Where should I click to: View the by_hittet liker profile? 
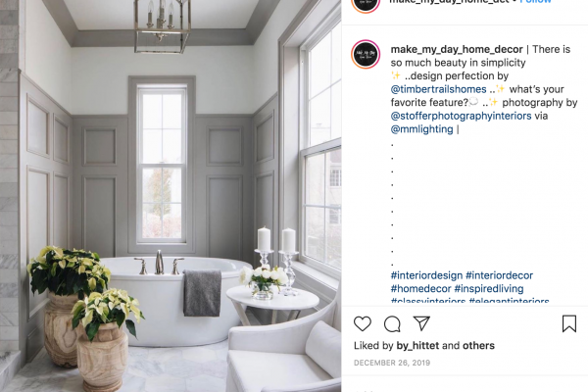[417, 346]
